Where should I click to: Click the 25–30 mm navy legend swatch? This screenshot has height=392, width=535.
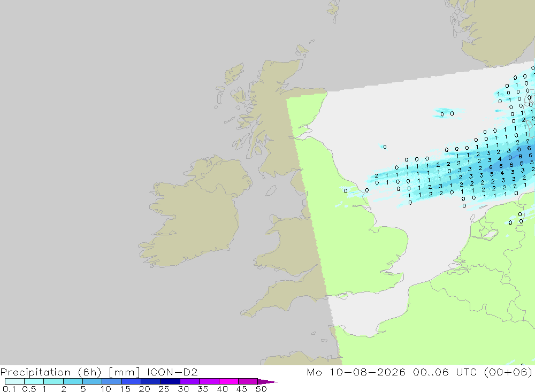click(x=170, y=381)
